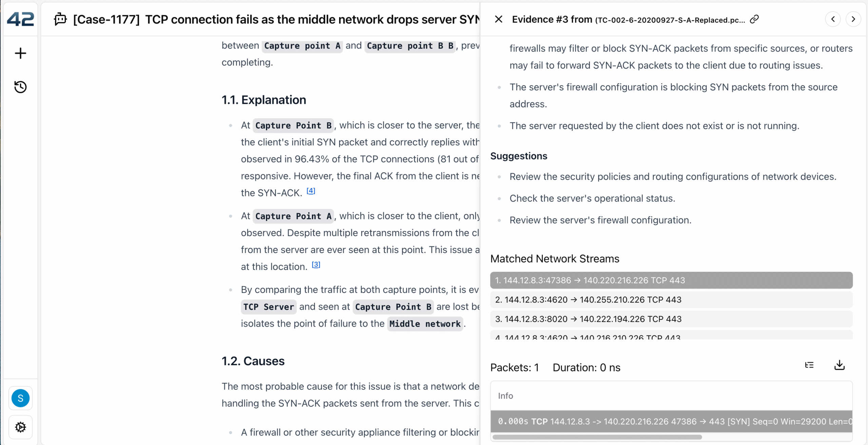Copy evidence link with chain icon
This screenshot has width=868, height=445.
(x=754, y=19)
